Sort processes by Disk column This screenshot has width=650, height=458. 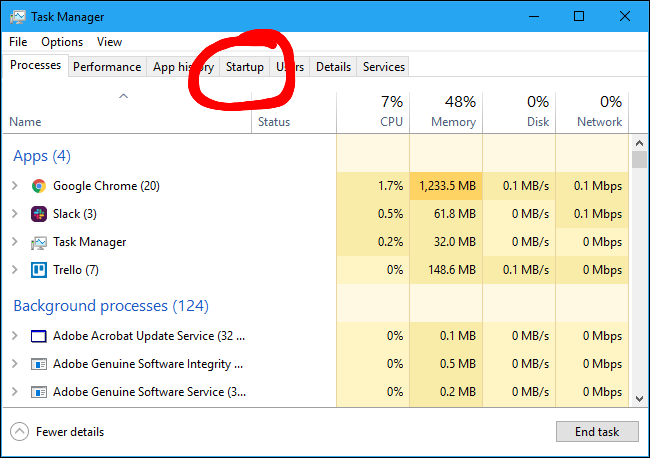[x=519, y=112]
